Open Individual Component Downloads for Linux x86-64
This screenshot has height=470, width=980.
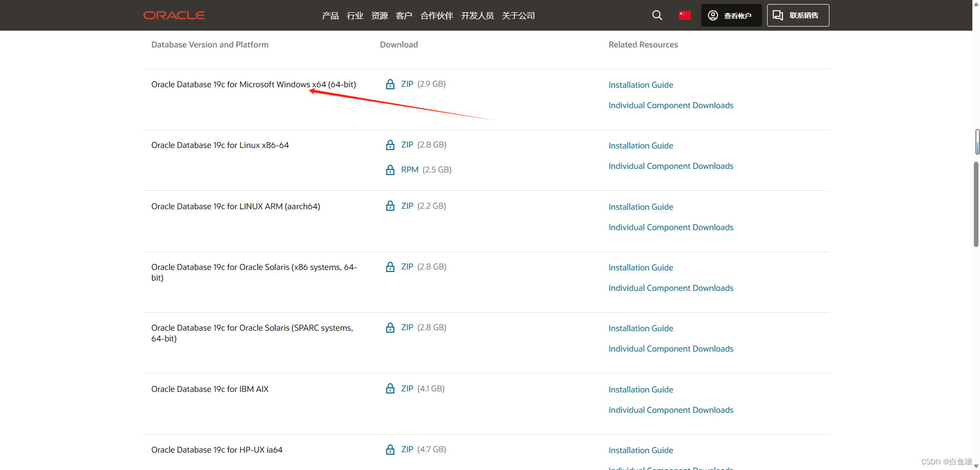(x=671, y=166)
